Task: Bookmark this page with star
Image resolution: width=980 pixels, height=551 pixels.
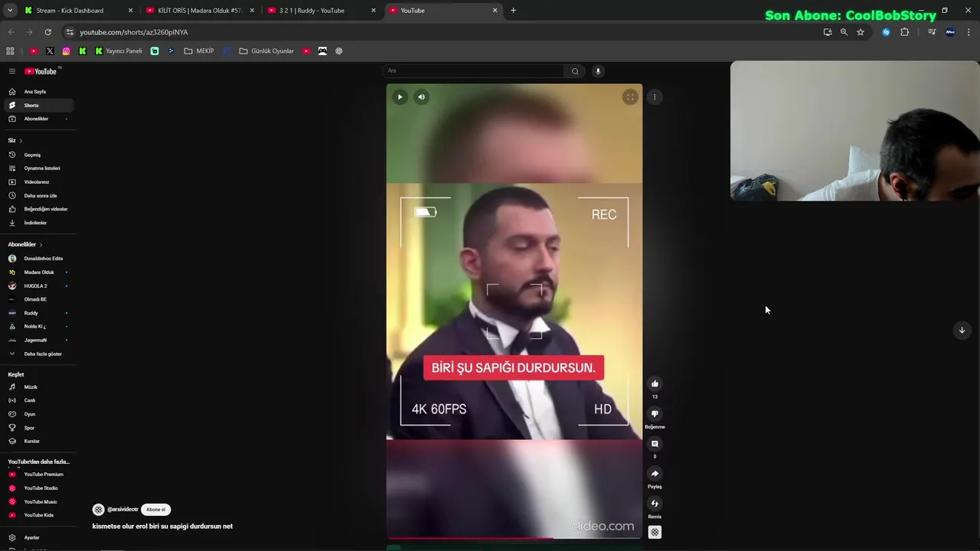Action: pos(861,32)
